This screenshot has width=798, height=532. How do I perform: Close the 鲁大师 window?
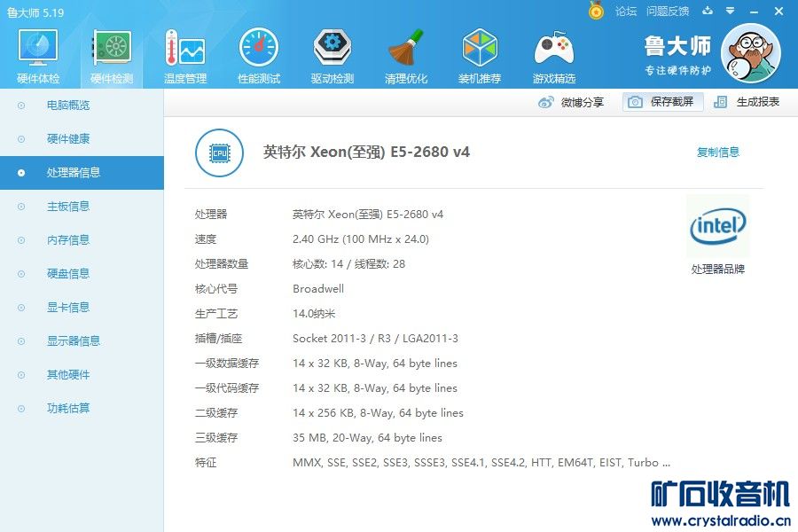(778, 11)
